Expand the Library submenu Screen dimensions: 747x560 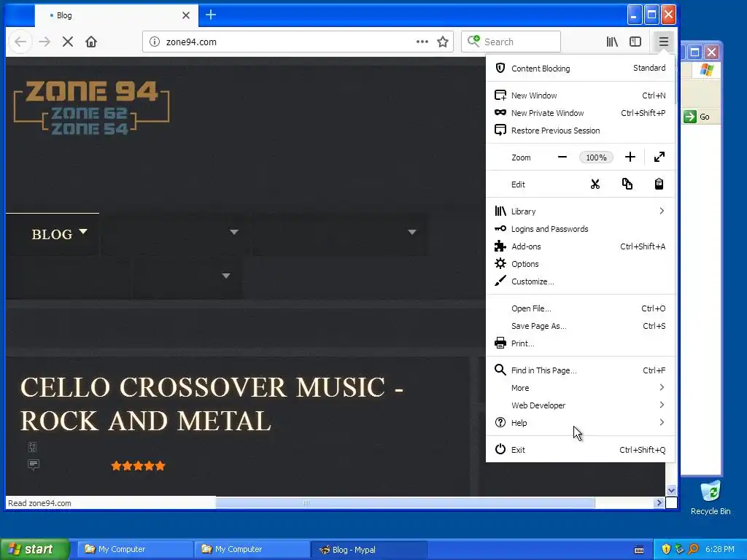(x=580, y=211)
